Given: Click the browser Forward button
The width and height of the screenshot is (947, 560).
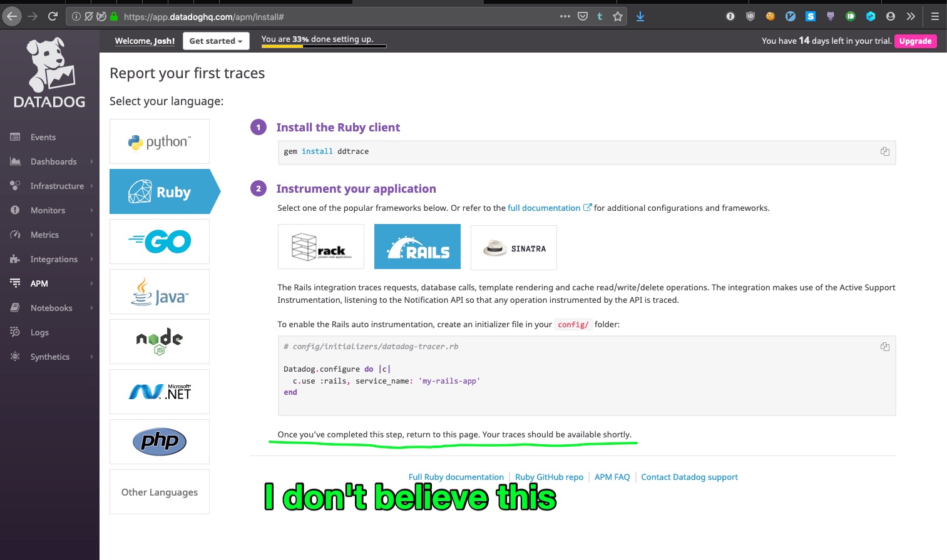Looking at the screenshot, I should 33,17.
